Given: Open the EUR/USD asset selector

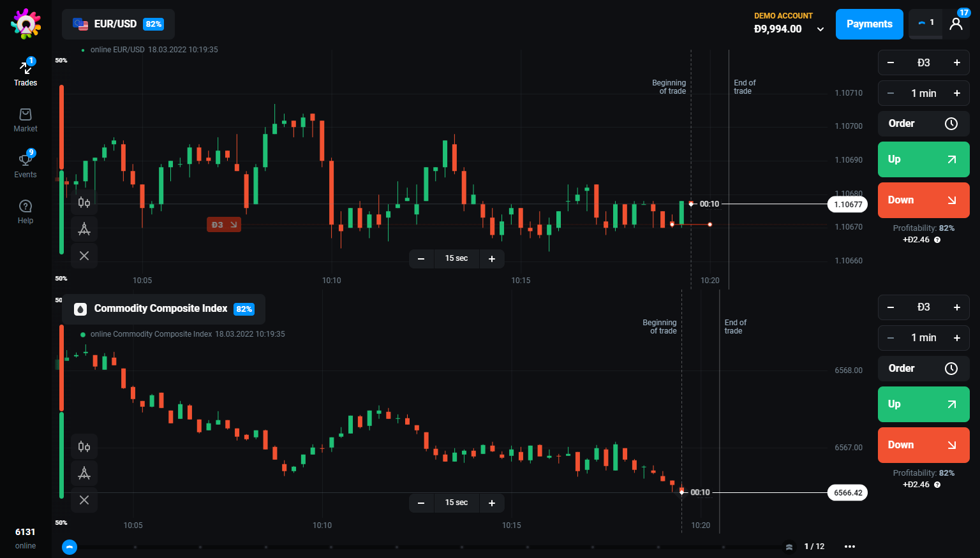Looking at the screenshot, I should [118, 24].
